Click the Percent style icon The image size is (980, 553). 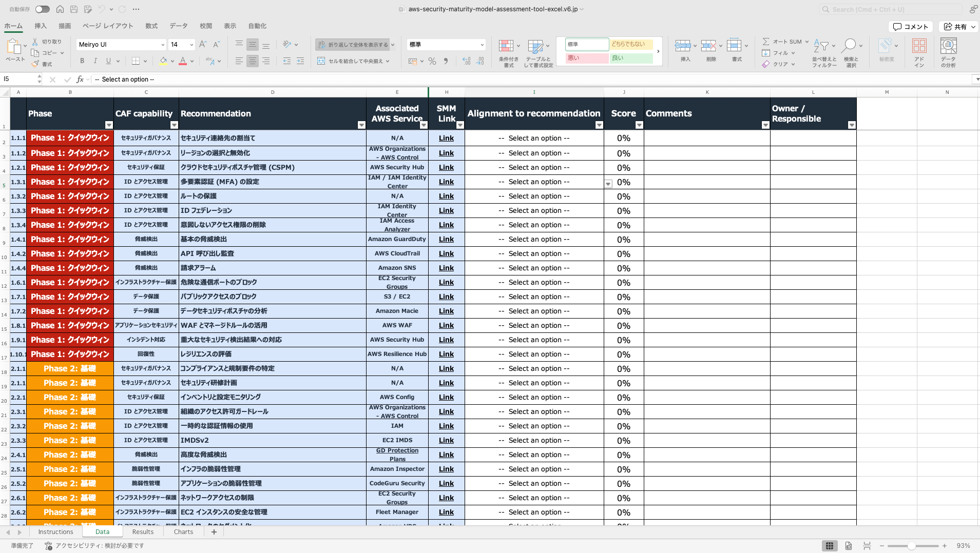[x=432, y=61]
